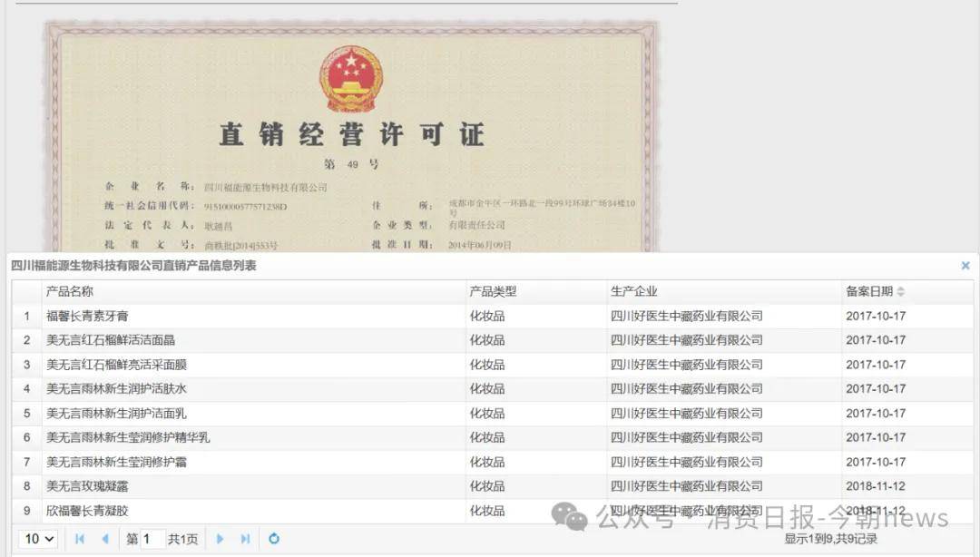Select product 美无言雨林新生润护活肤水
The height and width of the screenshot is (557, 980).
coord(116,389)
